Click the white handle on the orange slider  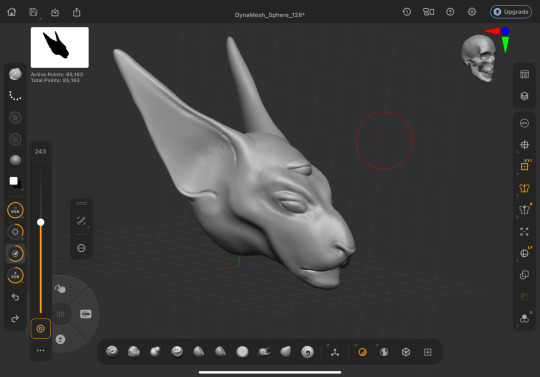point(41,222)
